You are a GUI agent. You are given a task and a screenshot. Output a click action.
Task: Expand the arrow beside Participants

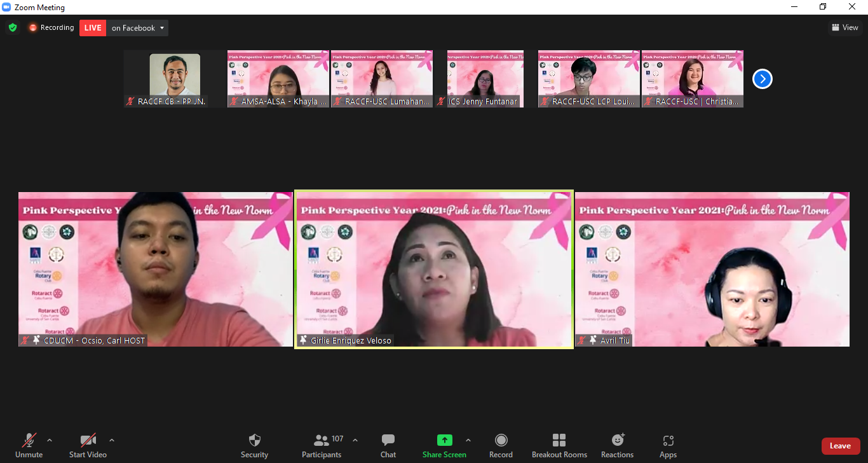(355, 440)
